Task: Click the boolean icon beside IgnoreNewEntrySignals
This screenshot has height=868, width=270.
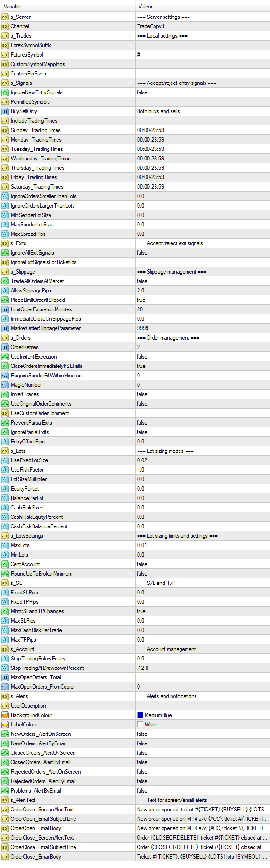Action: (x=5, y=92)
